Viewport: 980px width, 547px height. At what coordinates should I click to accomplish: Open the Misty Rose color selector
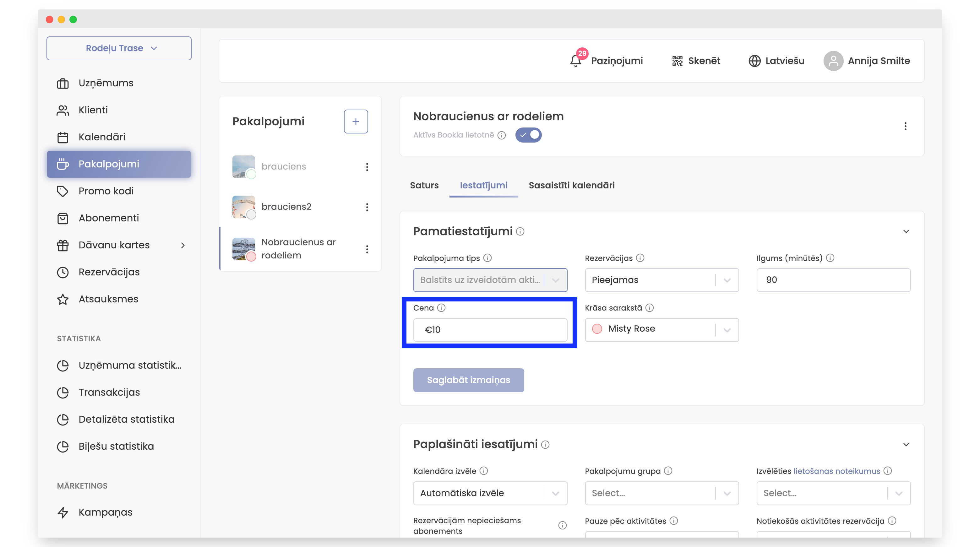click(661, 329)
